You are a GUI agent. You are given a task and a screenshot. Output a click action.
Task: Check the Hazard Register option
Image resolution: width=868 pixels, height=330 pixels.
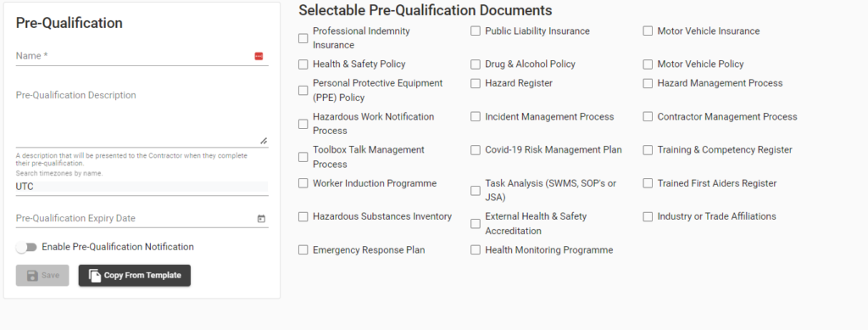pos(475,83)
